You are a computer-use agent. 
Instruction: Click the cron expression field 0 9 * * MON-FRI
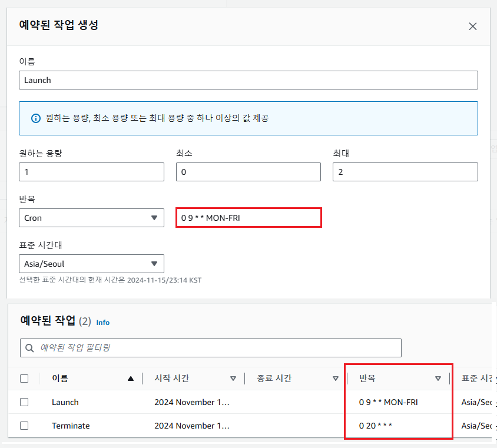[248, 218]
